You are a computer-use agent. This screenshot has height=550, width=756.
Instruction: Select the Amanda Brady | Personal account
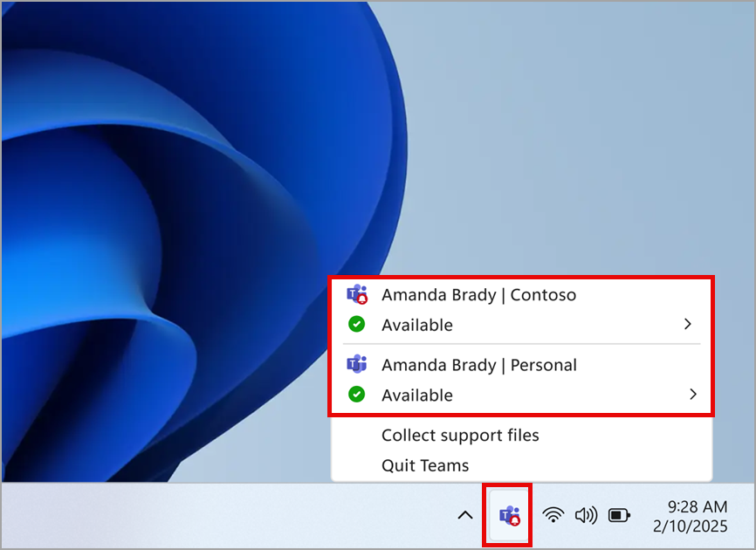tap(478, 365)
